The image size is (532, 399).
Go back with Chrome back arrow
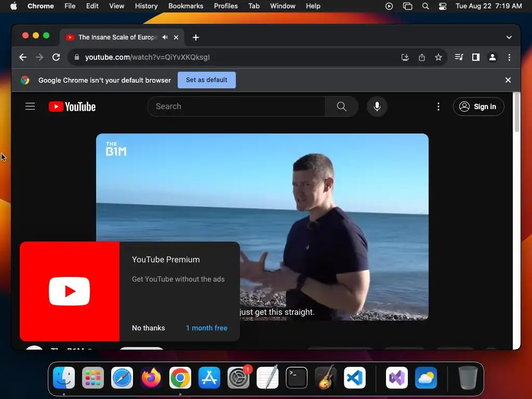(x=23, y=57)
